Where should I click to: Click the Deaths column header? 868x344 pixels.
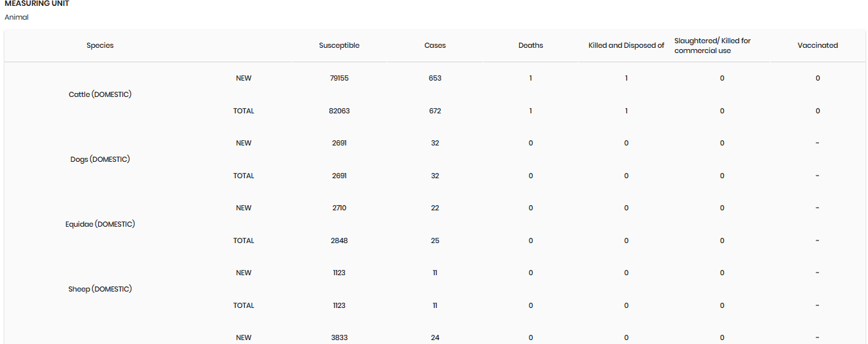coord(531,45)
